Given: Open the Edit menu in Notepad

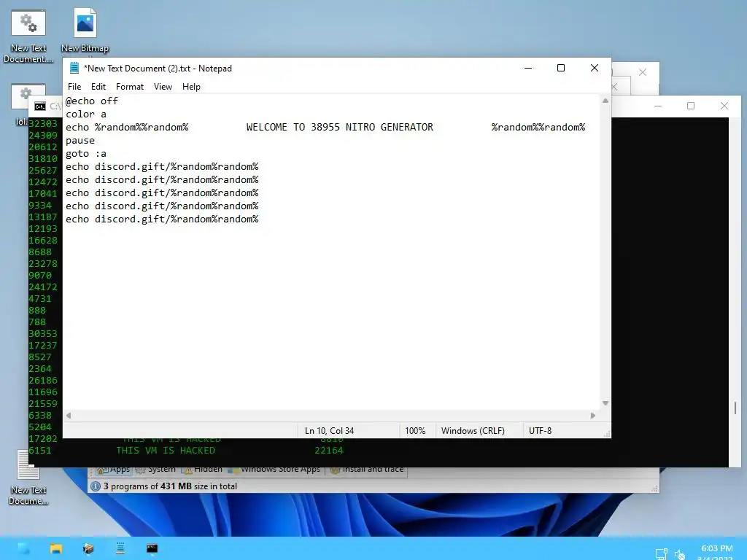Looking at the screenshot, I should pyautogui.click(x=98, y=87).
